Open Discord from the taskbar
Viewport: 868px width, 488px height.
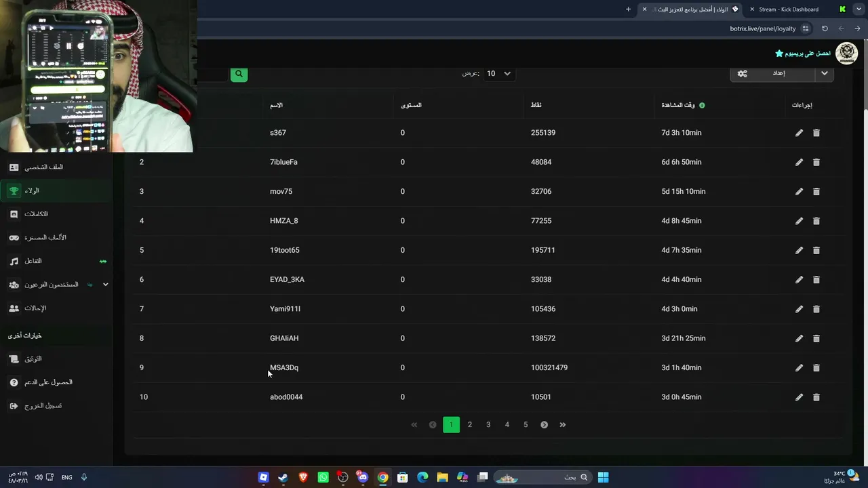(363, 477)
